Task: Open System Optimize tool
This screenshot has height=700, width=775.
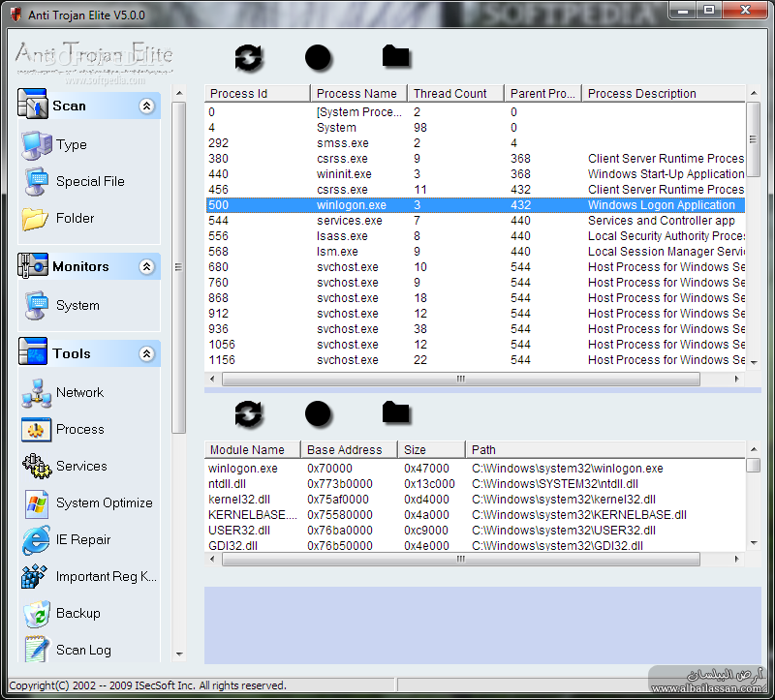Action: [x=104, y=502]
